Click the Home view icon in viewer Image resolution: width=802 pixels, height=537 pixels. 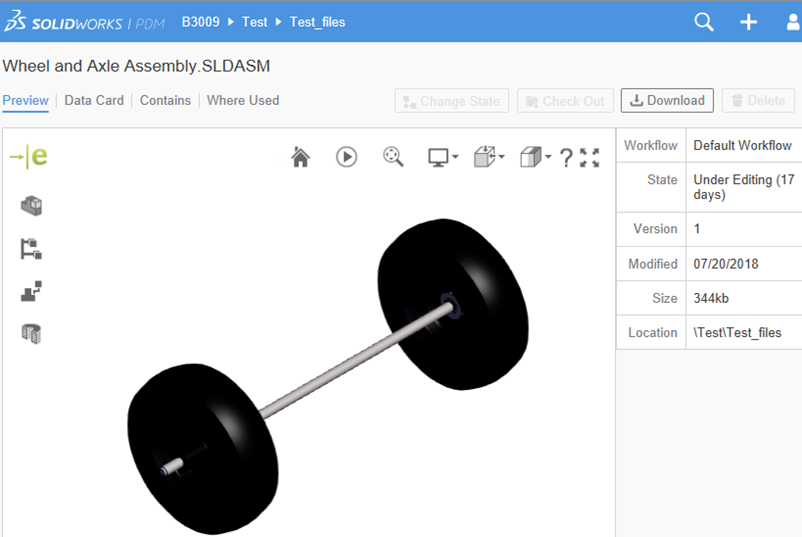(300, 157)
